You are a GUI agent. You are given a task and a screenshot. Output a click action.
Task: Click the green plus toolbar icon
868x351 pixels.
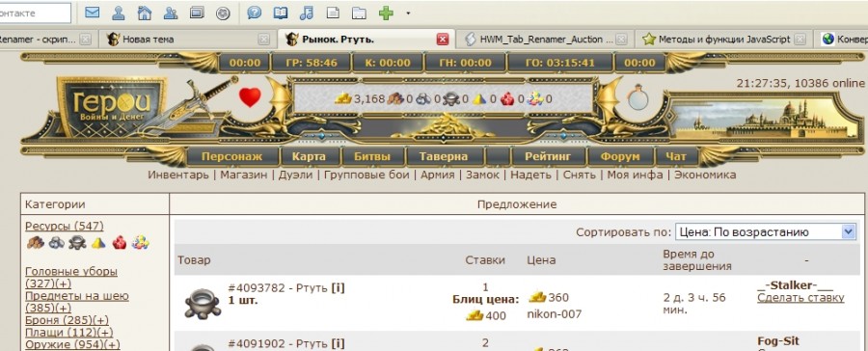pyautogui.click(x=386, y=13)
